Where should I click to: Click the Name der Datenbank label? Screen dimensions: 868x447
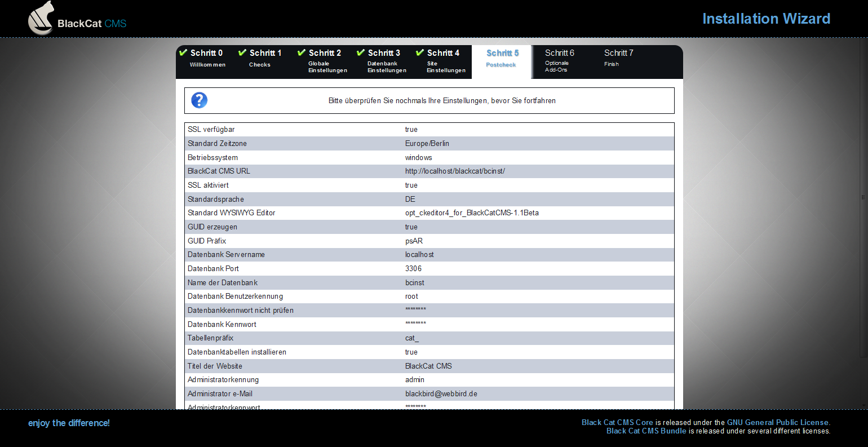coord(223,283)
